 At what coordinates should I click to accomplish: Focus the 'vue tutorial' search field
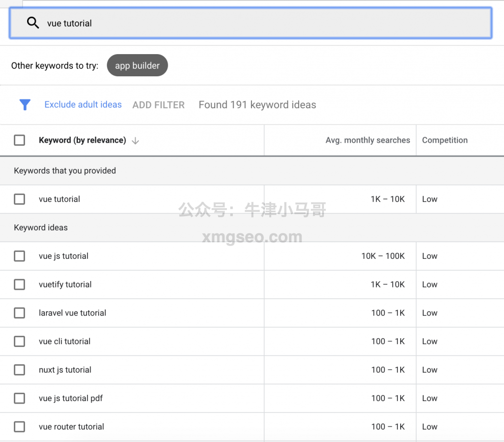pos(251,23)
